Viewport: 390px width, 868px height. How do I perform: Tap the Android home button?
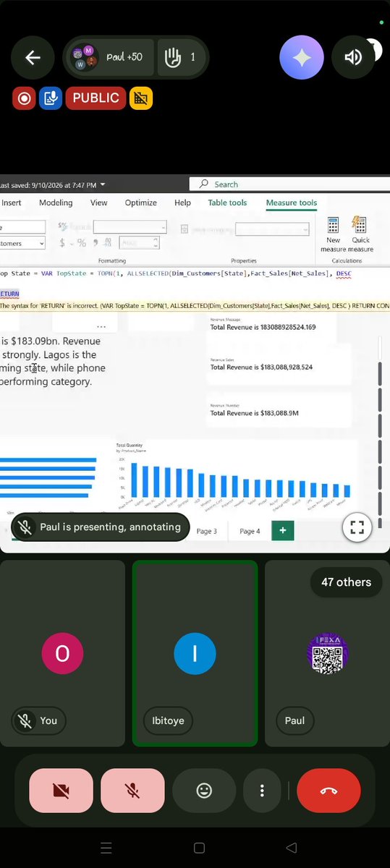[199, 848]
